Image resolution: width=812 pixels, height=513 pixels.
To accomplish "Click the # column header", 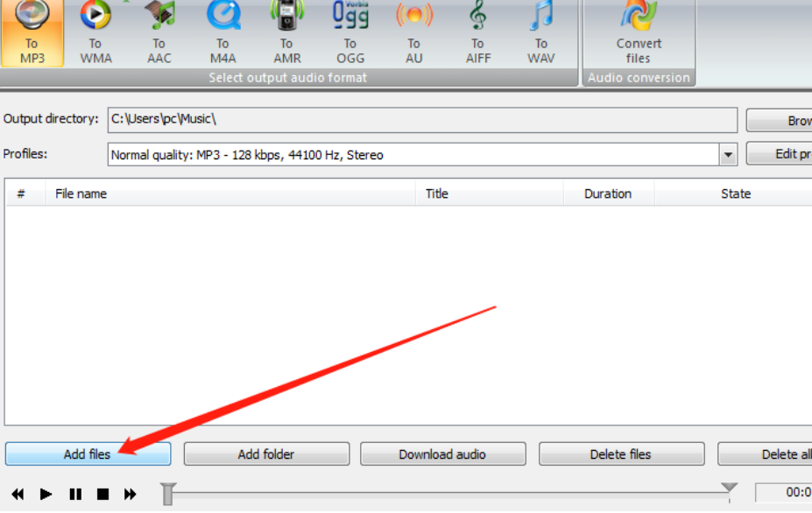I will tap(25, 193).
